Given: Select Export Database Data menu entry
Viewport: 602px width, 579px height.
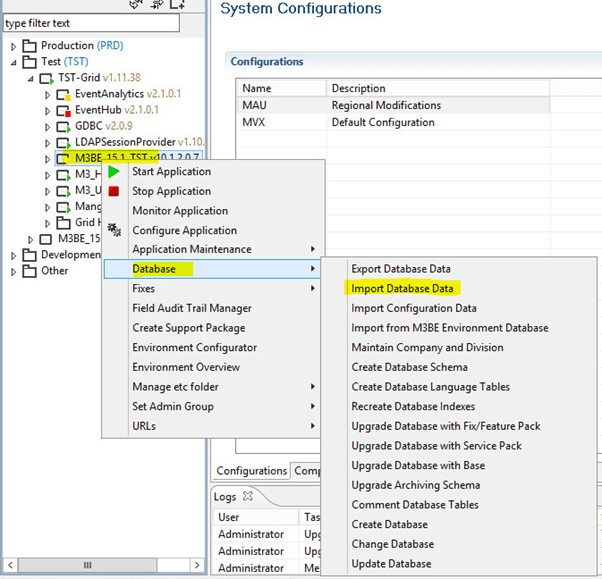Looking at the screenshot, I should (x=400, y=269).
